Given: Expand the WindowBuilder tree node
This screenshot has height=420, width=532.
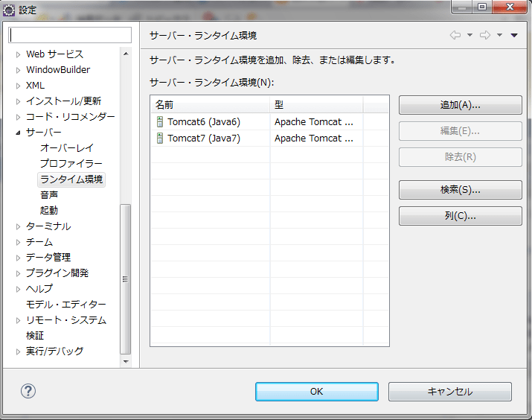Looking at the screenshot, I should click(18, 70).
